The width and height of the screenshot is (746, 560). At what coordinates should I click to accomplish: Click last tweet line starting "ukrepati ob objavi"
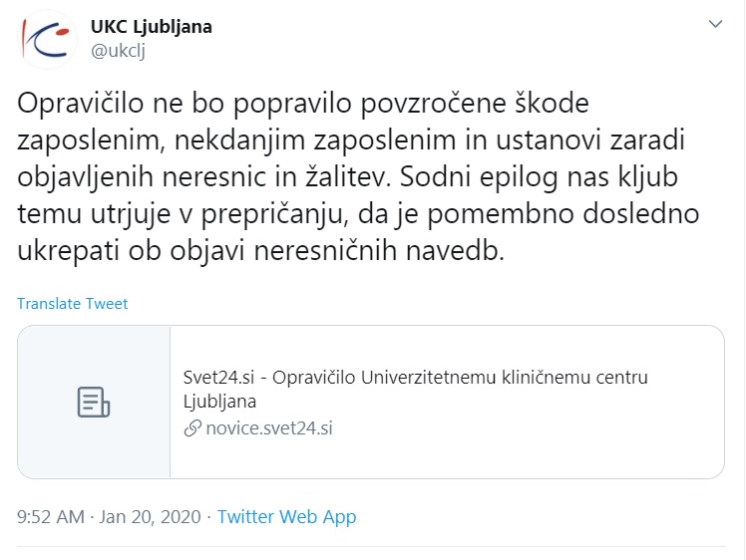tap(262, 251)
